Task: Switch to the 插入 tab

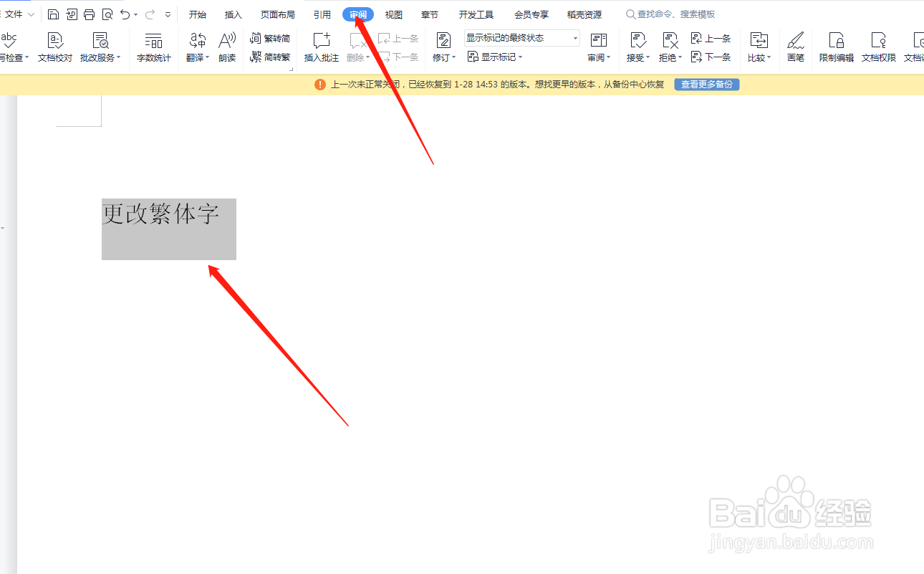Action: point(234,14)
